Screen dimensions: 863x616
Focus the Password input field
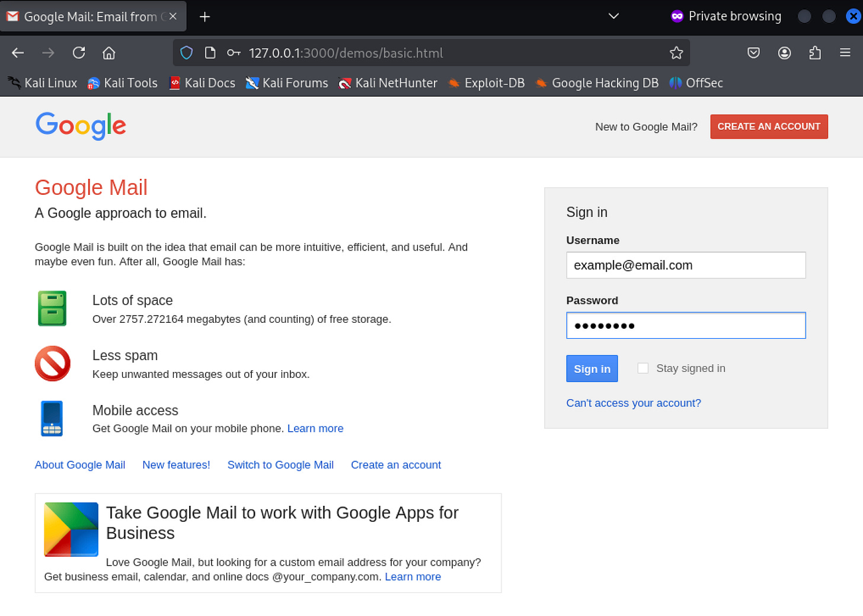[686, 325]
